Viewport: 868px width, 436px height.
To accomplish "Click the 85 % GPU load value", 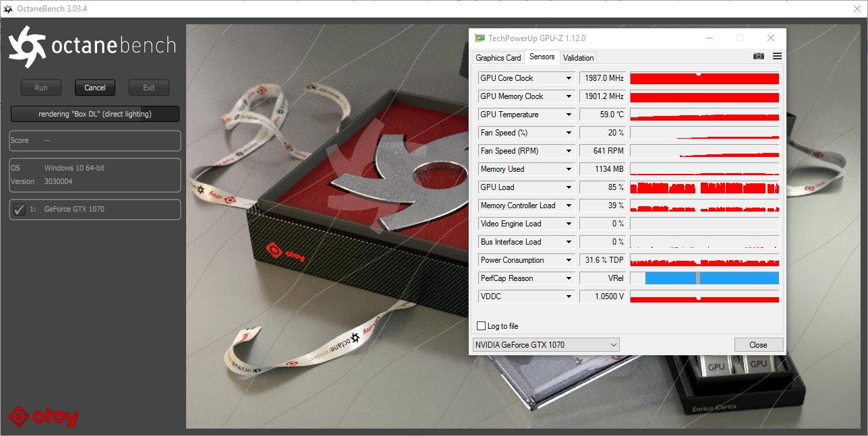I will (603, 187).
